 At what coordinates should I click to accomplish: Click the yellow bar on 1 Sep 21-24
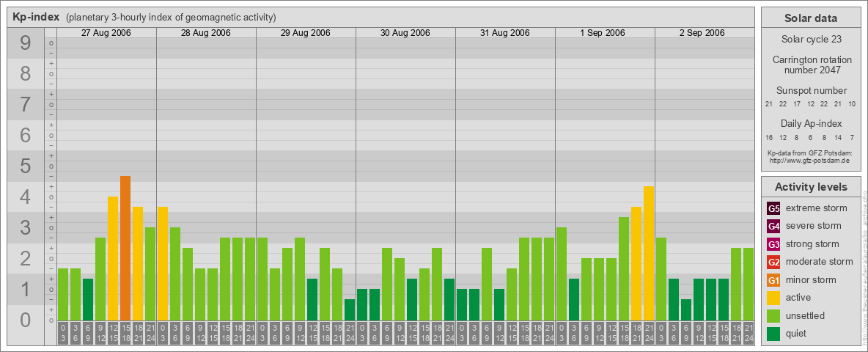649,253
